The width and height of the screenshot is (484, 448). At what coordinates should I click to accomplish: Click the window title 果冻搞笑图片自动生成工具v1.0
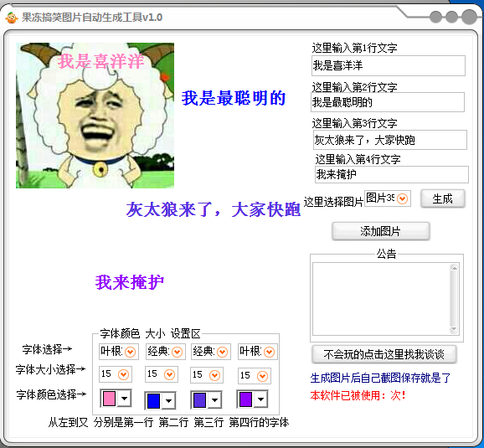point(92,18)
